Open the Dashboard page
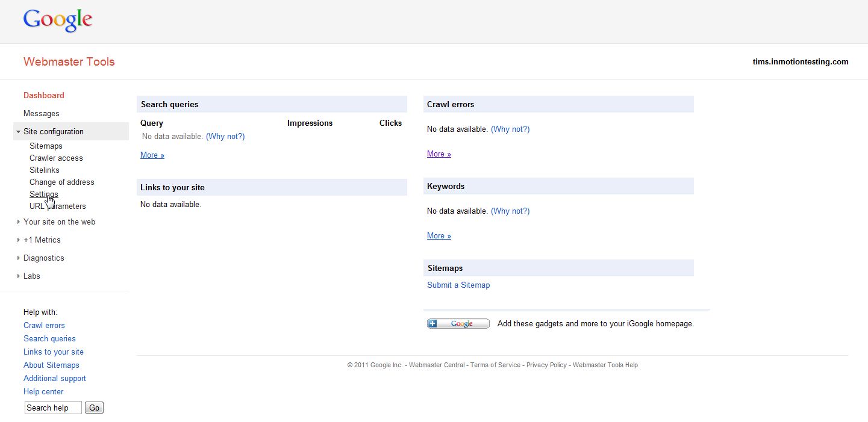Screen dimensions: 868x422 [x=43, y=95]
